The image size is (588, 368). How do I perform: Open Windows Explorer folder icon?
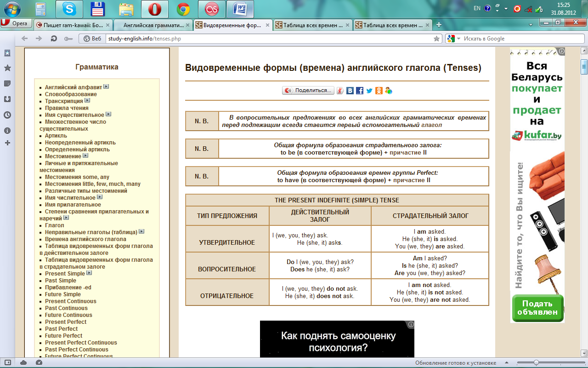(126, 9)
